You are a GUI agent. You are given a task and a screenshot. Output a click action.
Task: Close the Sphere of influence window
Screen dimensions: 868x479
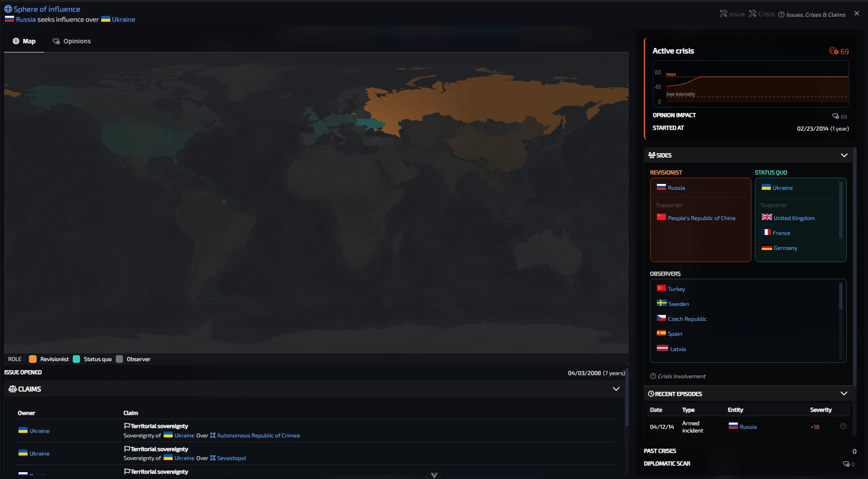[856, 14]
